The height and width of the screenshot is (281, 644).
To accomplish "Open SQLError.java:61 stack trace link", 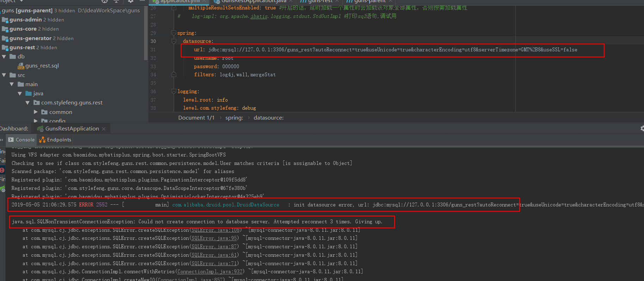I will click(214, 255).
